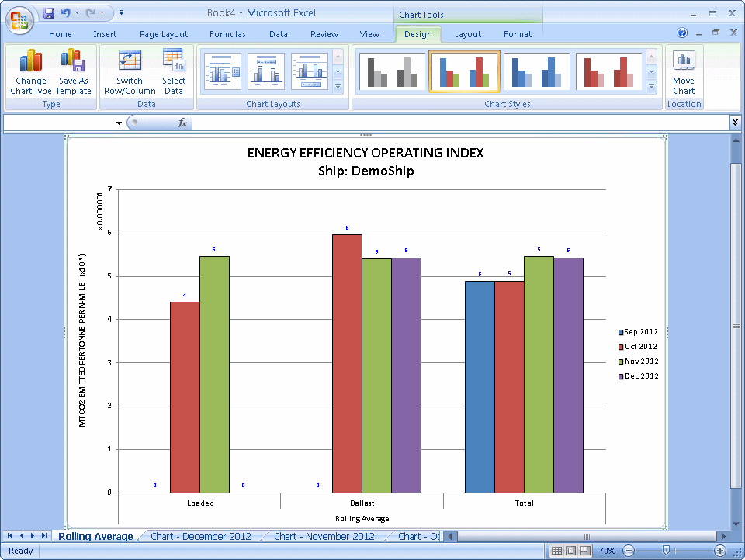This screenshot has width=745, height=560.
Task: Switch to Chart Tools Layout tab
Action: click(467, 34)
